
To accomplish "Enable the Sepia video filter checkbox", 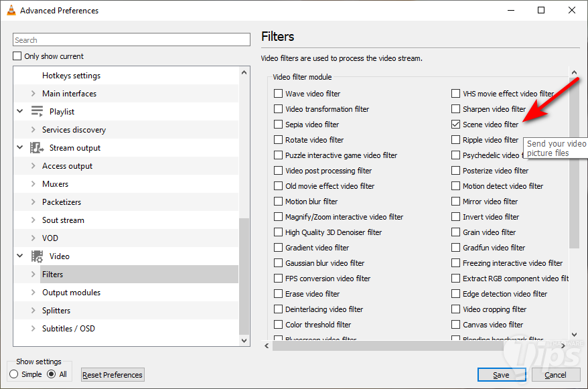I will point(279,125).
